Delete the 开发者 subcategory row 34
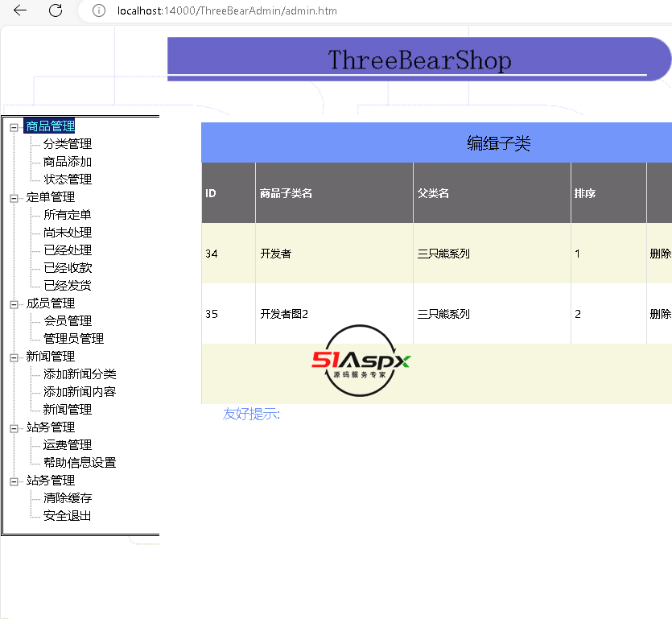 click(x=660, y=254)
